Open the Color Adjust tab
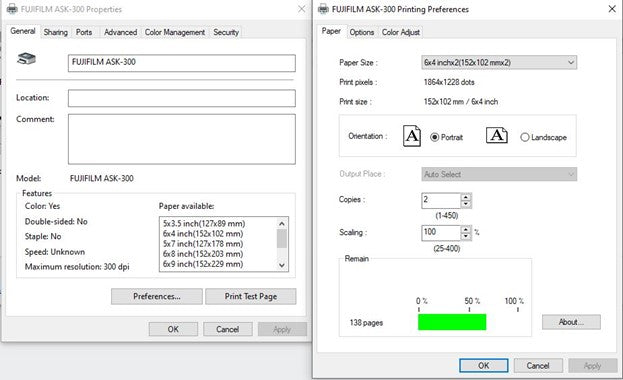The height and width of the screenshot is (380, 623). (400, 32)
